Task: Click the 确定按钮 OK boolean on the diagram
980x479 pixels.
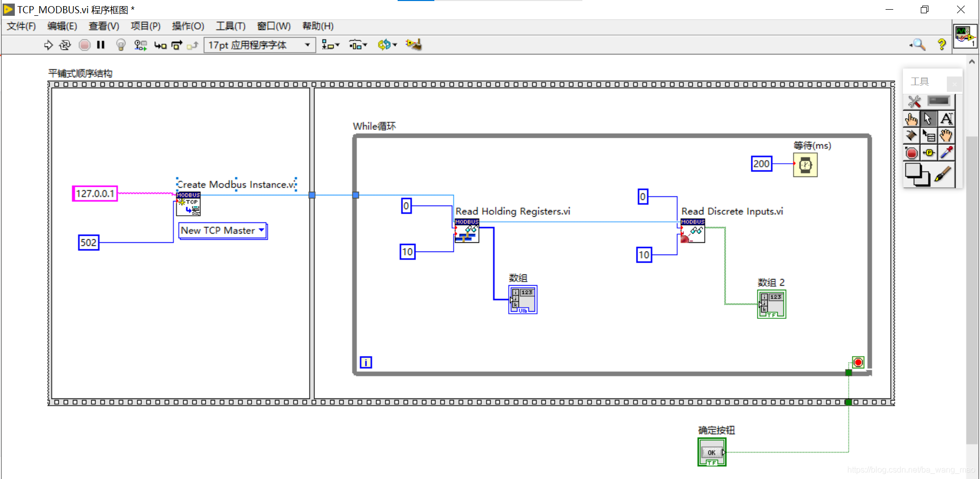Action: pyautogui.click(x=711, y=452)
